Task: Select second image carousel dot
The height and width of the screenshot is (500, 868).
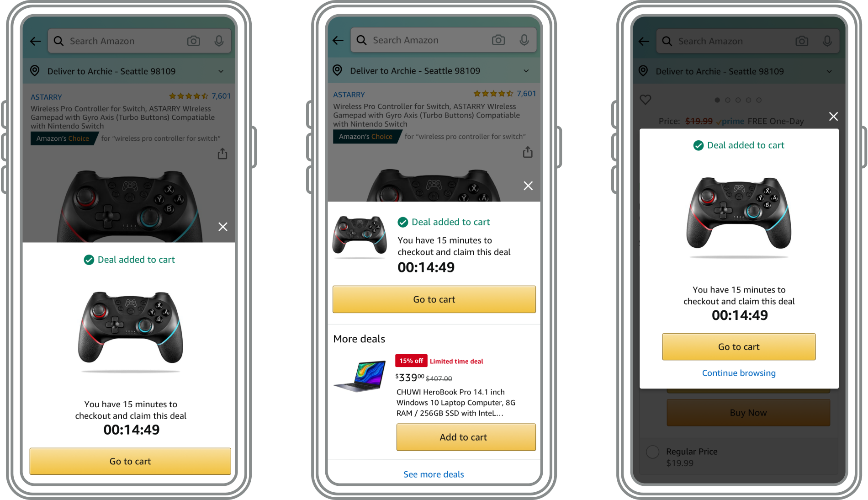Action: point(728,100)
